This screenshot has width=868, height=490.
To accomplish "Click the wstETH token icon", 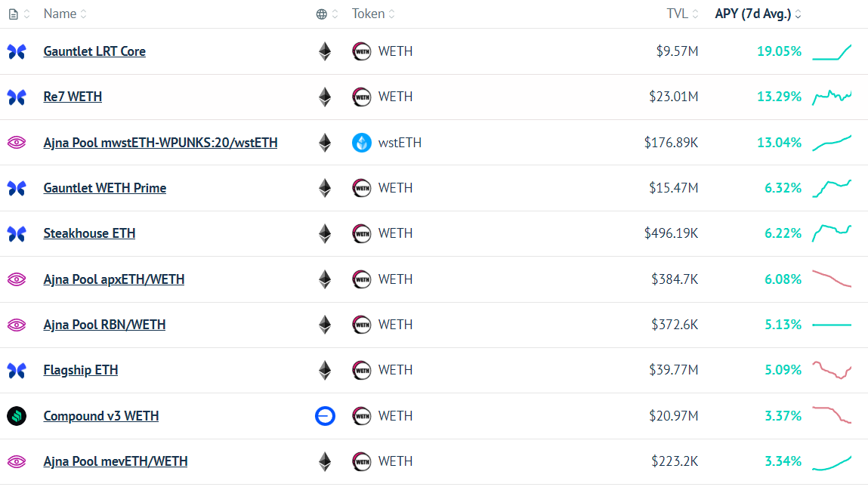I will pyautogui.click(x=362, y=143).
